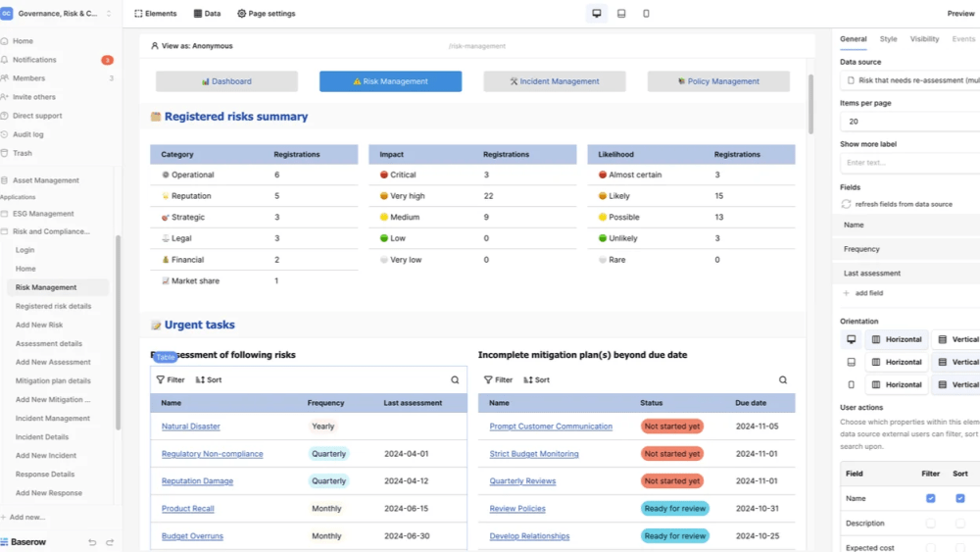The height and width of the screenshot is (552, 980).
Task: Expand the Name field settings
Action: (908, 226)
